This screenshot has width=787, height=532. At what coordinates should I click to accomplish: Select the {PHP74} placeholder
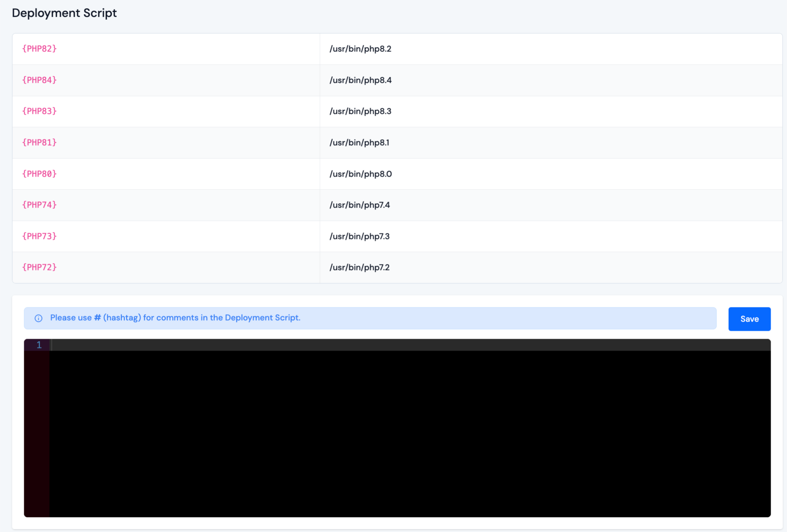click(x=39, y=205)
